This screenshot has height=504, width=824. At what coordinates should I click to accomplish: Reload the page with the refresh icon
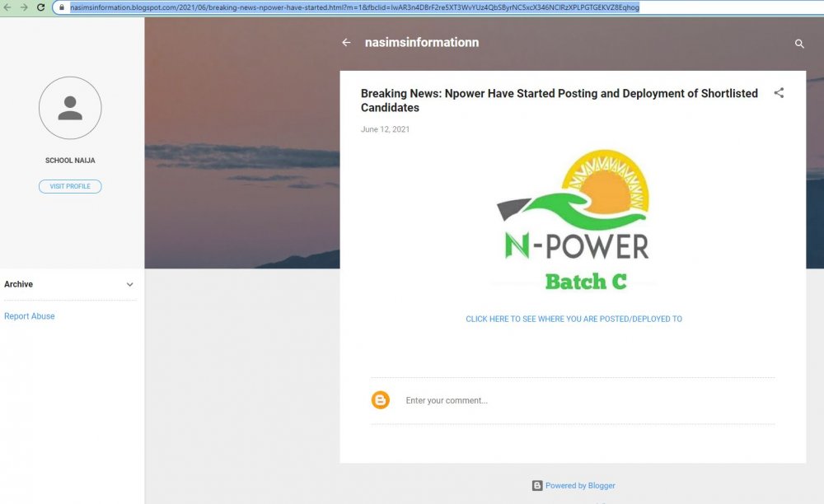pyautogui.click(x=40, y=7)
